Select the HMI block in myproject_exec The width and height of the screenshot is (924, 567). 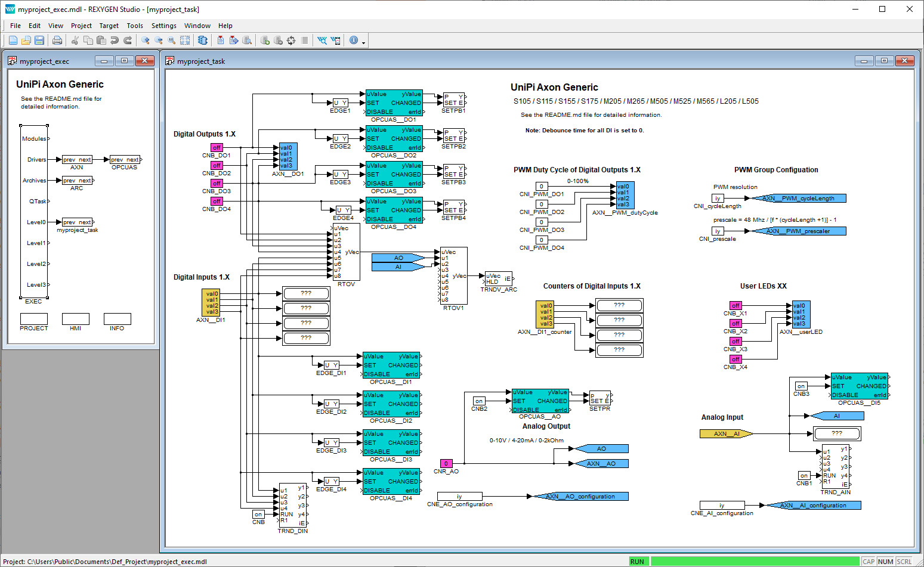pyautogui.click(x=76, y=319)
